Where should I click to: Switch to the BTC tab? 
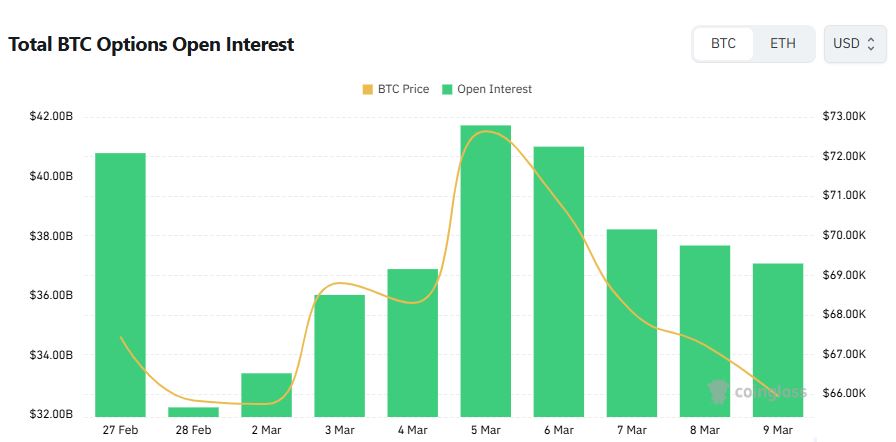[x=723, y=44]
